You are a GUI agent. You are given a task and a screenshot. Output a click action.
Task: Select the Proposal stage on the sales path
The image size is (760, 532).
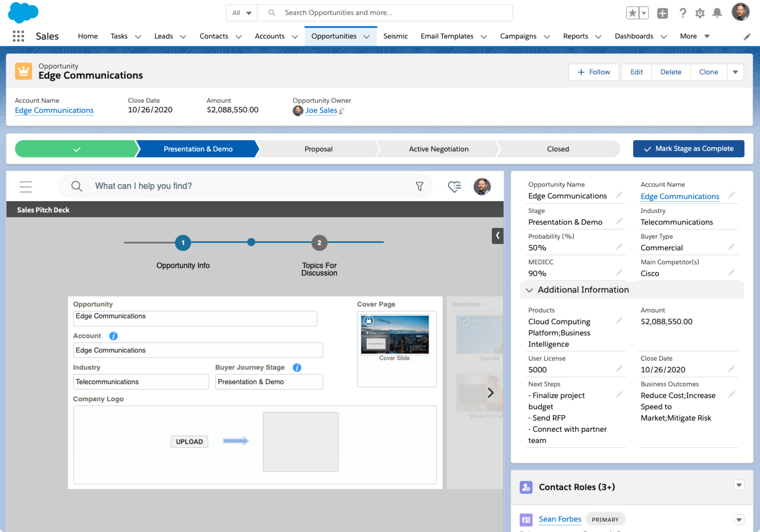pyautogui.click(x=318, y=148)
